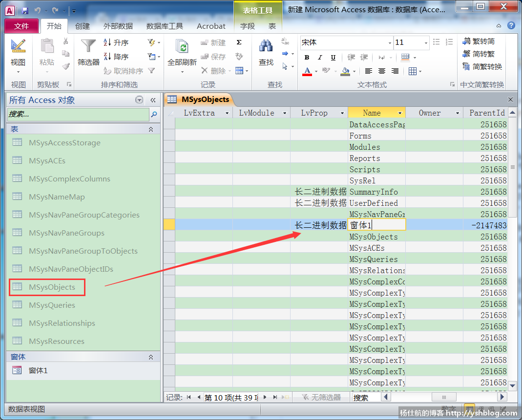Switch to the 字段 ribbon tab
This screenshot has height=420, width=522.
tap(248, 26)
